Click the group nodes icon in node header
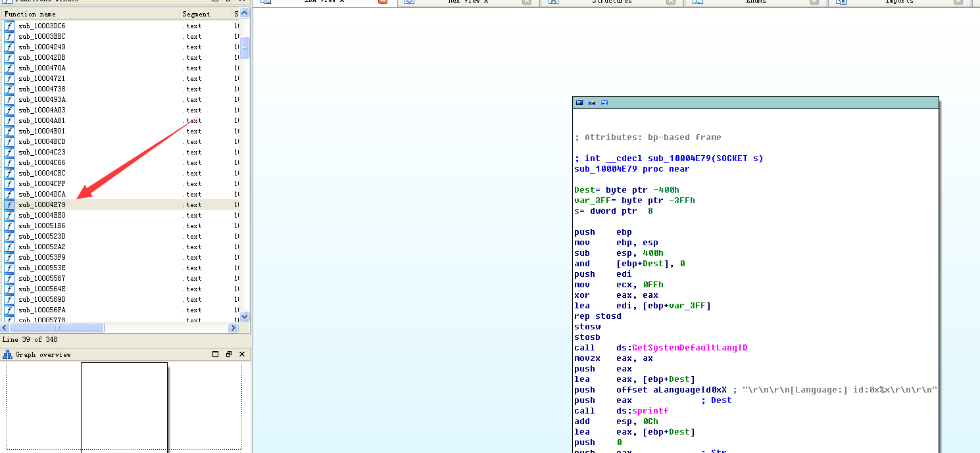 [x=604, y=103]
